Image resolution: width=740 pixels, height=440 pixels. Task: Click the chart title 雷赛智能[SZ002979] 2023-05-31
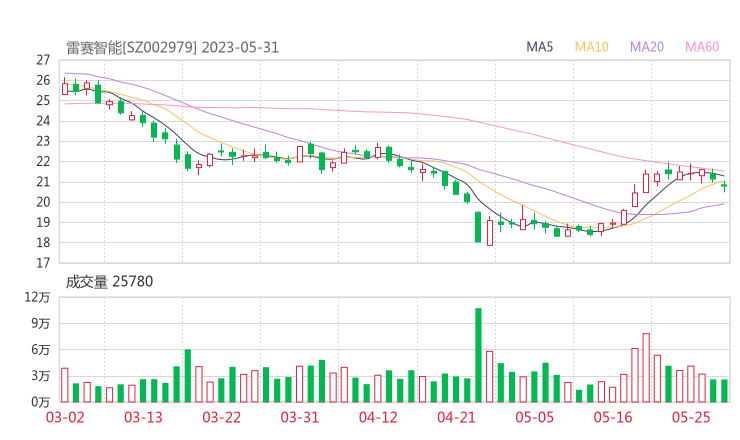click(172, 48)
